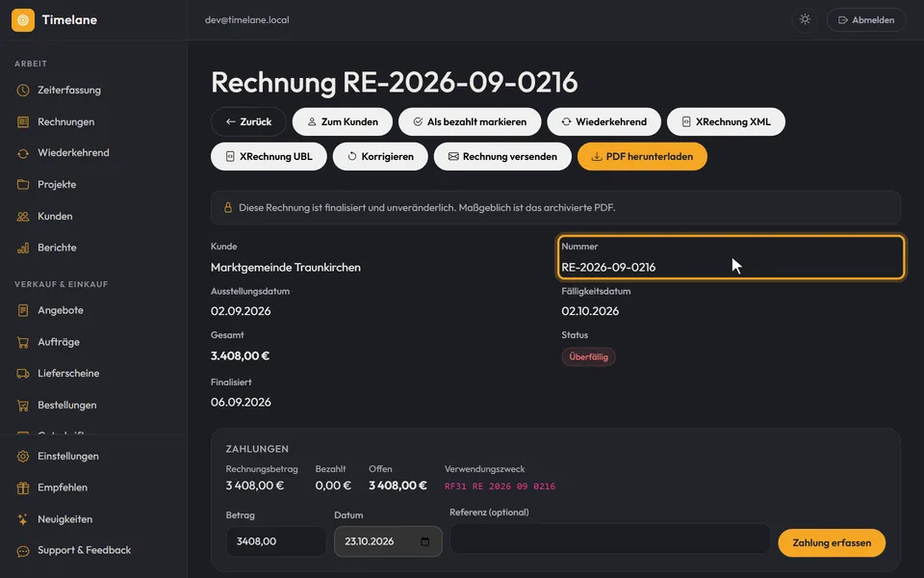
Task: Click Als bezahlt markieren button
Action: tap(470, 122)
